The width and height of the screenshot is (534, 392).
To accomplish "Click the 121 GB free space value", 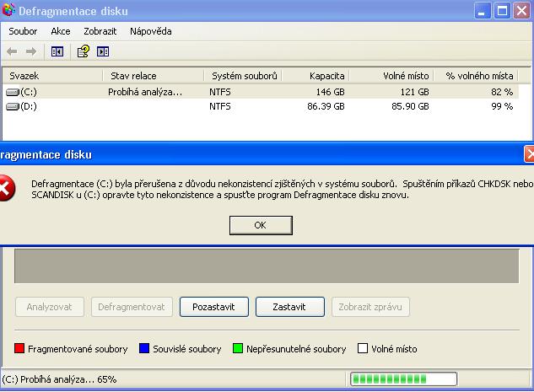I will coord(414,92).
